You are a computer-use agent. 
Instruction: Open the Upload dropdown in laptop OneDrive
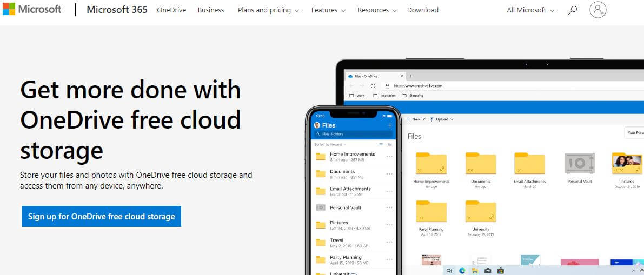[x=442, y=119]
